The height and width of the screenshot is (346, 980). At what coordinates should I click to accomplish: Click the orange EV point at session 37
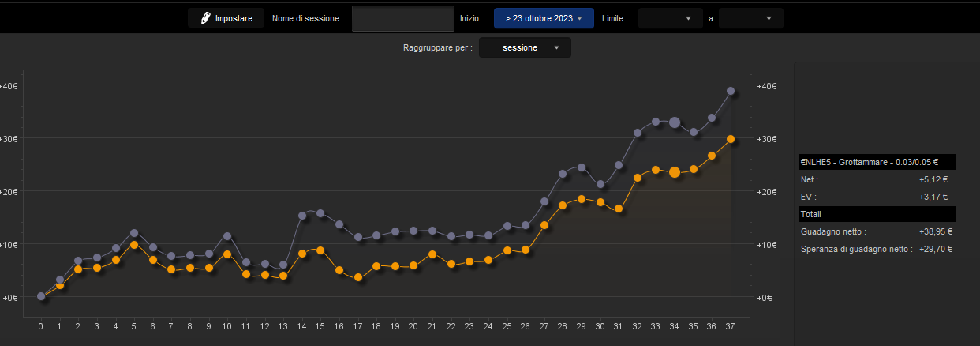click(x=731, y=139)
